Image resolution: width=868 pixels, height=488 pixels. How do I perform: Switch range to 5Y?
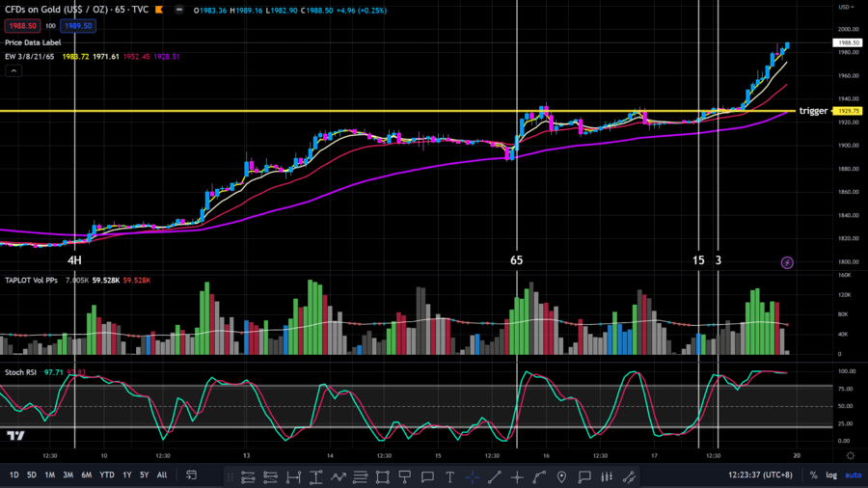(x=144, y=474)
